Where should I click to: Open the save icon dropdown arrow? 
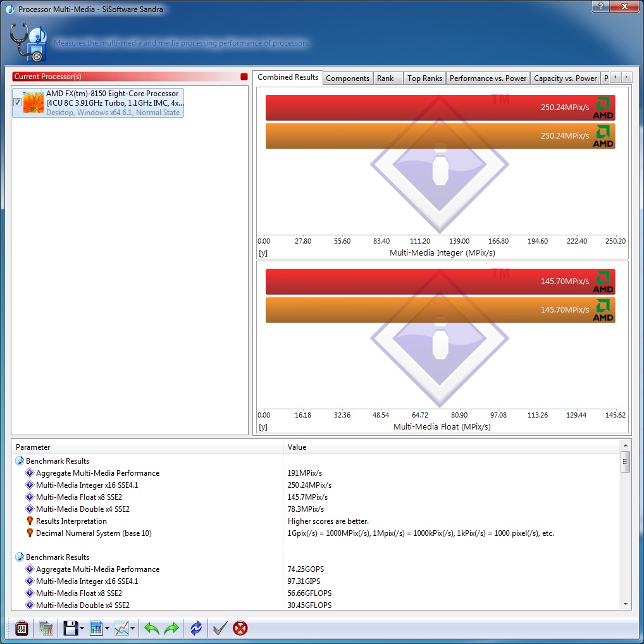pyautogui.click(x=82, y=628)
